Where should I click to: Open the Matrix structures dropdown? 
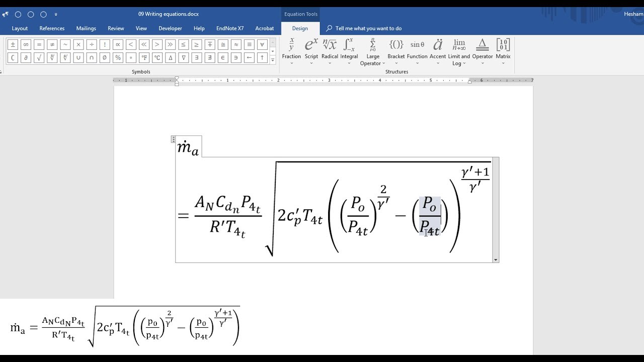tap(503, 51)
